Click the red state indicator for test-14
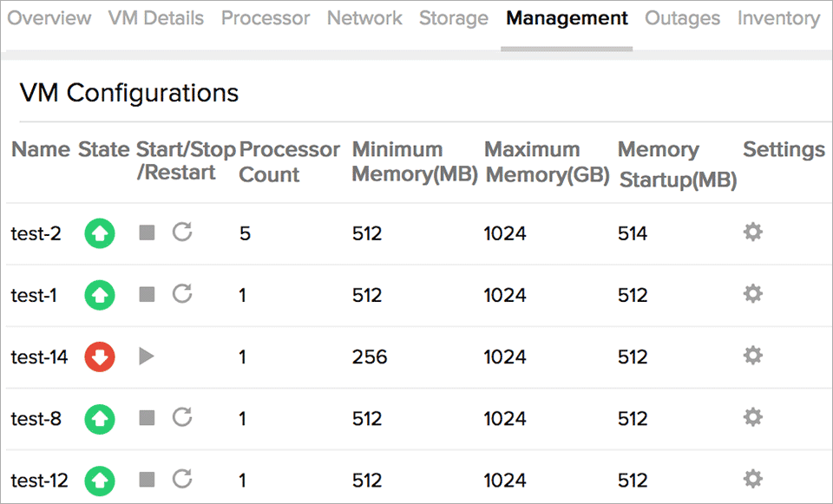 click(99, 357)
